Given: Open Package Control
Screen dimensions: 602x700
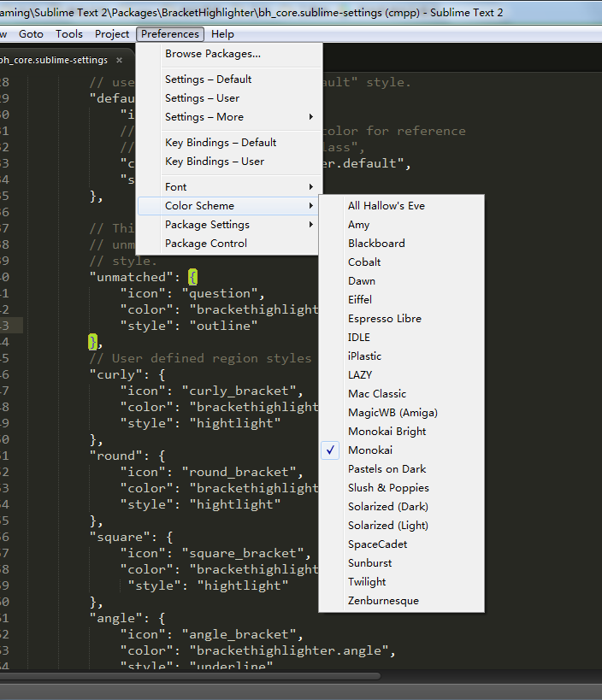Looking at the screenshot, I should pos(229,244).
